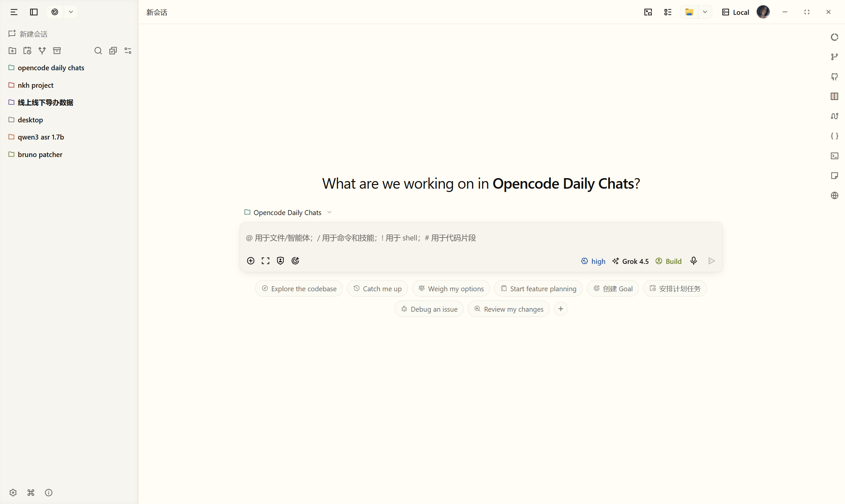Select the Start feature planning suggestion
Screen dimensions: 845x504
(538, 288)
